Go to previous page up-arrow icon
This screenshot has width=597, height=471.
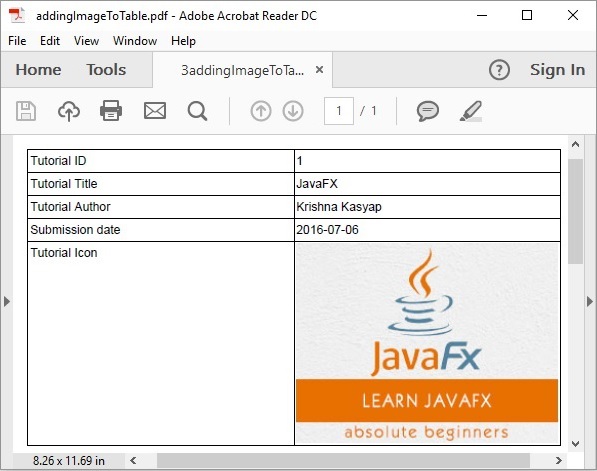pyautogui.click(x=261, y=111)
